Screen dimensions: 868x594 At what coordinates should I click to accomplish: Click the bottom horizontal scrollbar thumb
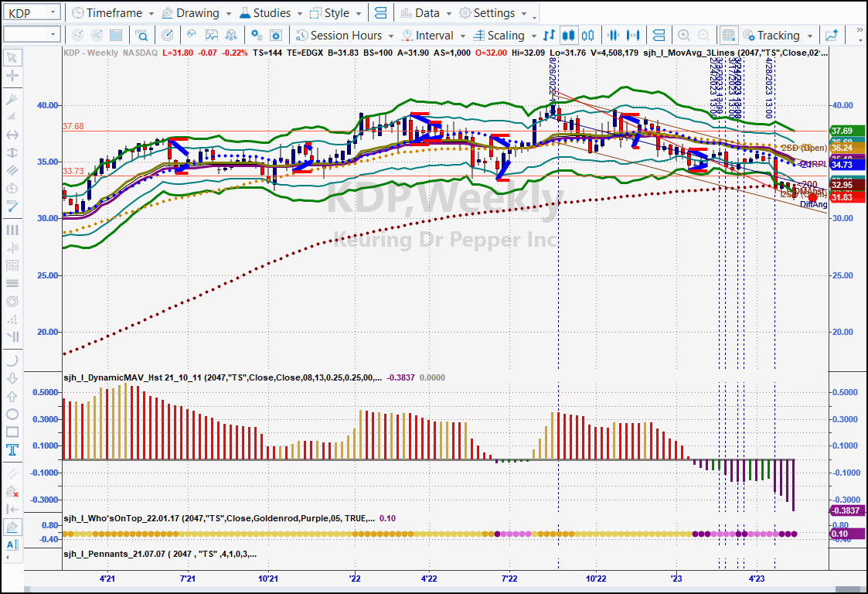(x=849, y=589)
